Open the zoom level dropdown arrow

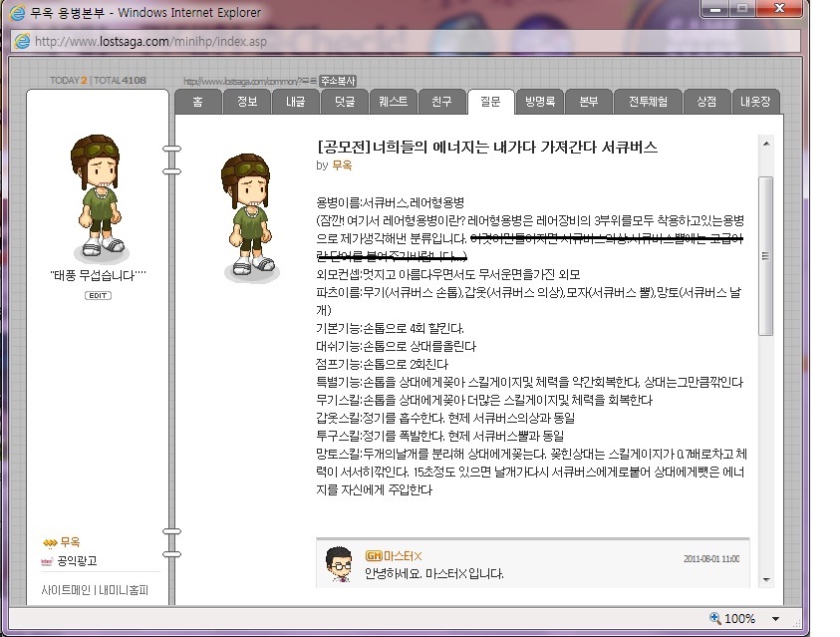pyautogui.click(x=775, y=619)
